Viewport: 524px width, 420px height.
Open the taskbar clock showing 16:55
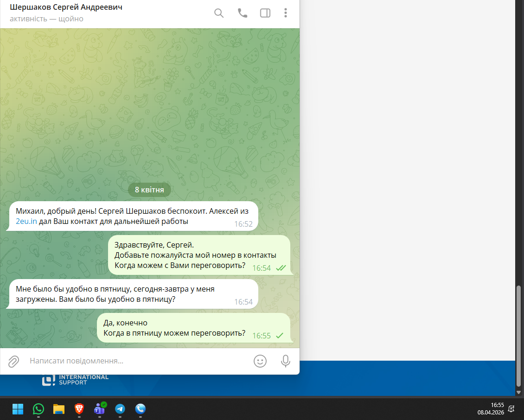491,408
